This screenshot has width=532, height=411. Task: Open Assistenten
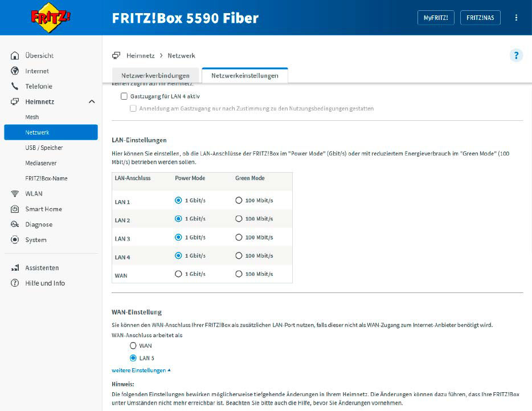point(42,268)
